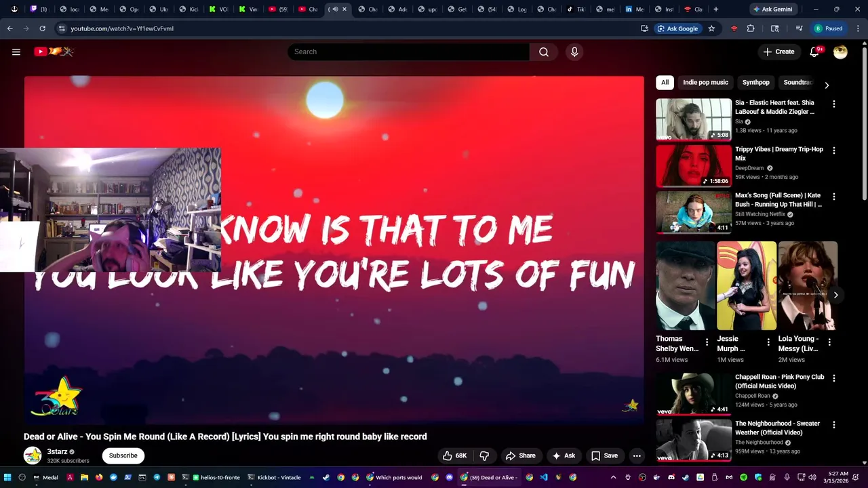
Task: Open Visual Studio Code from taskbar
Action: click(544, 477)
